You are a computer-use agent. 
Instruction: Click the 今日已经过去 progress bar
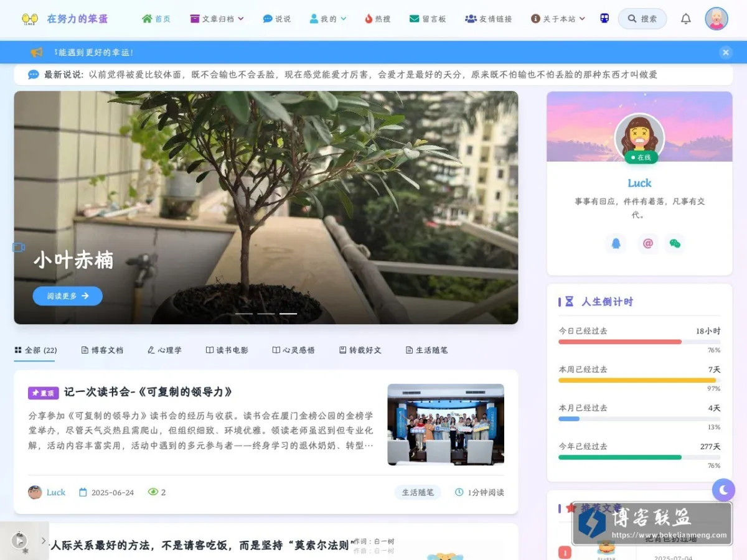pyautogui.click(x=639, y=342)
